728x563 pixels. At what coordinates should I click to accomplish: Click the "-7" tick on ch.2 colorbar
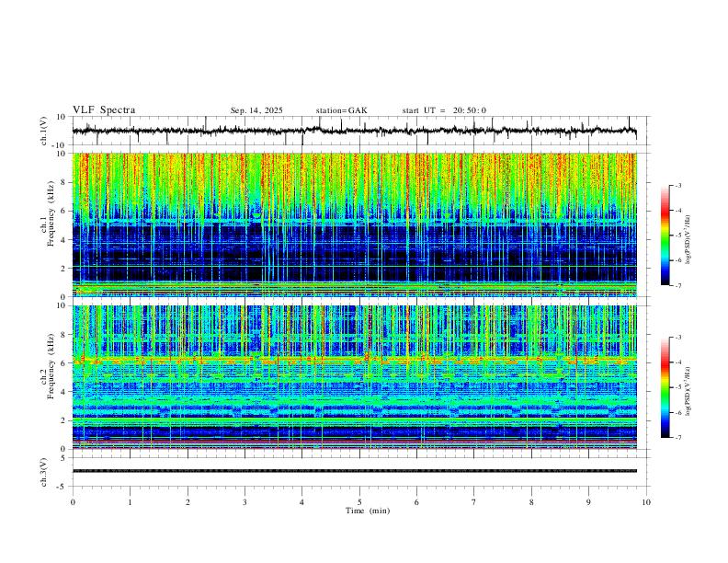tap(677, 438)
